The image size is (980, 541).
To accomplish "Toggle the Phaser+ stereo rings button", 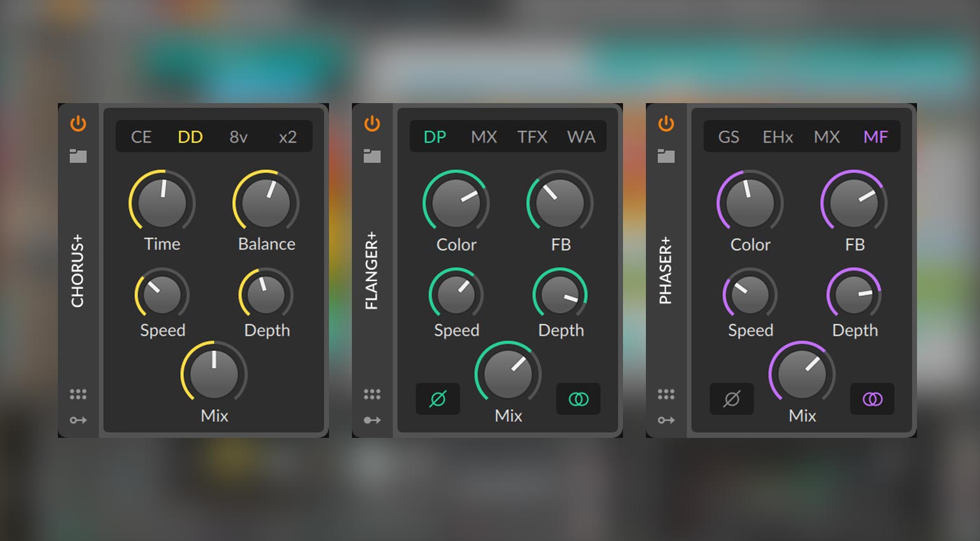I will click(x=872, y=399).
